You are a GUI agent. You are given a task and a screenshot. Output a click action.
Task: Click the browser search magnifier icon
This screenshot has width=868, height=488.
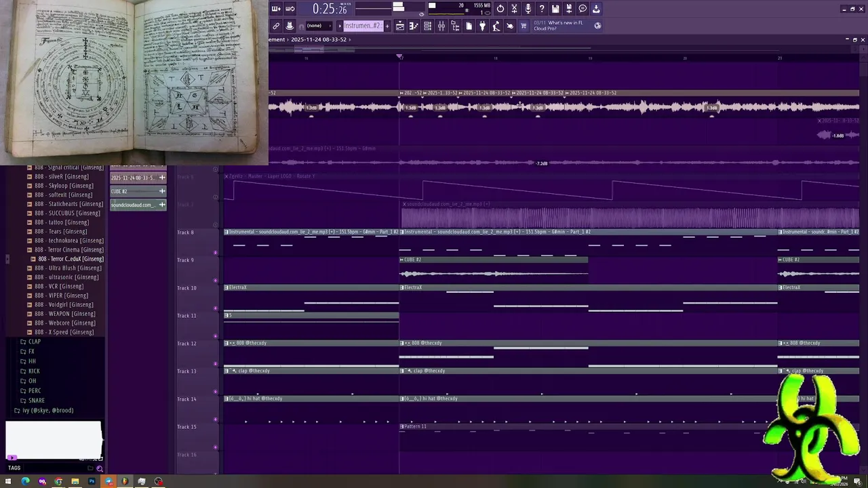(100, 468)
